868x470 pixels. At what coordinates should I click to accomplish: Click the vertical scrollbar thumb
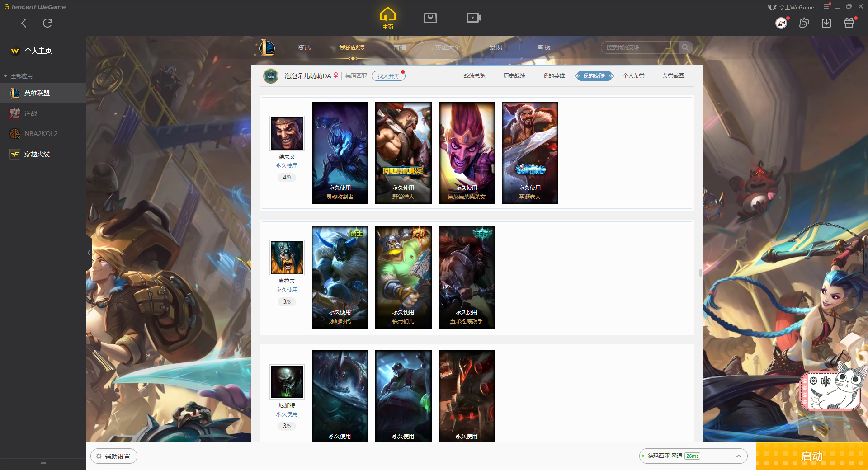coord(701,273)
